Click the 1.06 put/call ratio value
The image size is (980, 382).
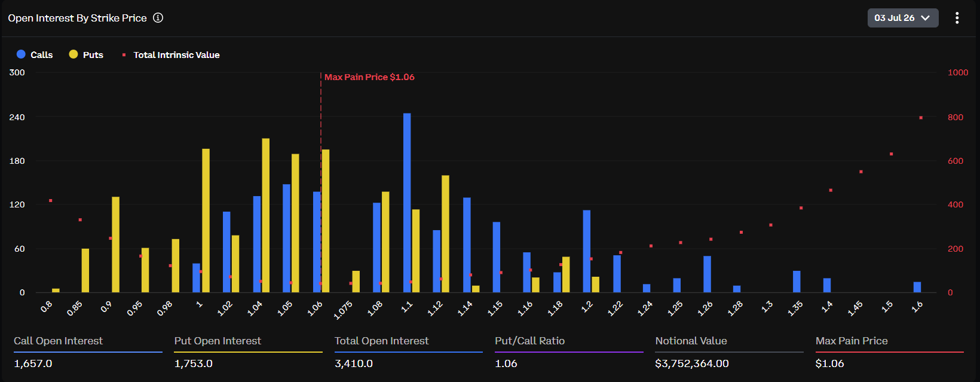(506, 363)
